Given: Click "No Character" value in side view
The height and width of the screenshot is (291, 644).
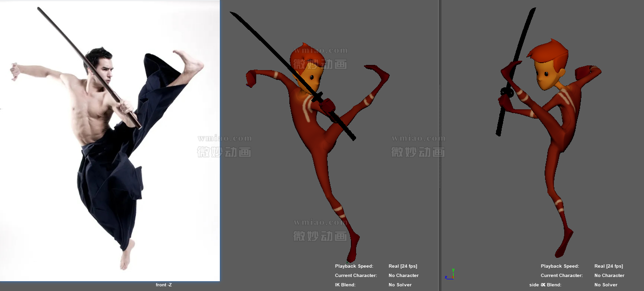Looking at the screenshot, I should 609,276.
